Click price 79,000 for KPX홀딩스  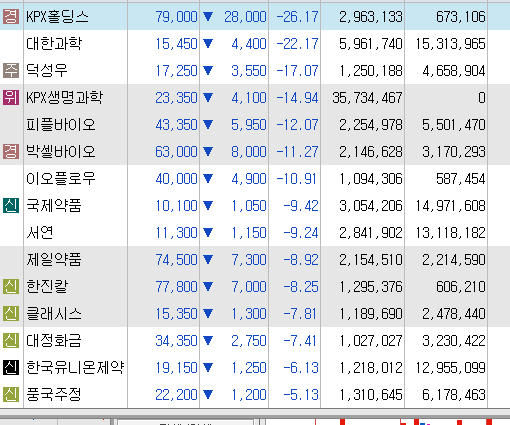[177, 17]
